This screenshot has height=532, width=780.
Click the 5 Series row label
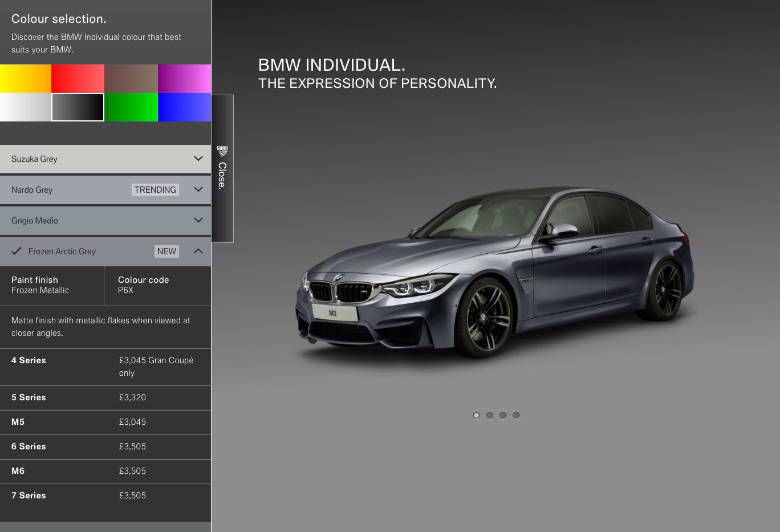29,397
